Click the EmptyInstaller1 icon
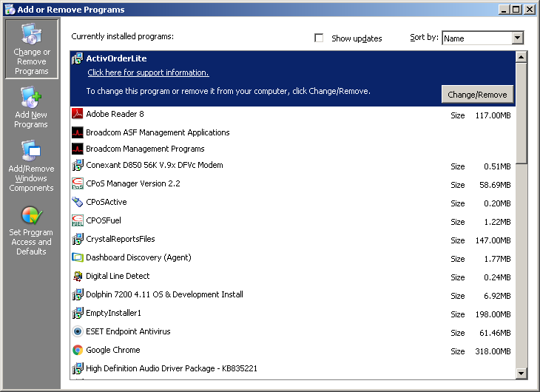The height and width of the screenshot is (392, 540). pyautogui.click(x=78, y=313)
